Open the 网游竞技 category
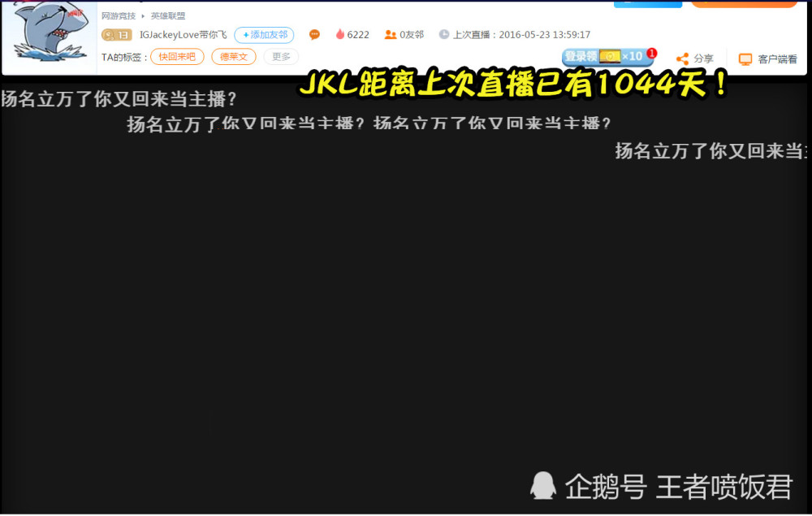812x516 pixels. tap(120, 15)
